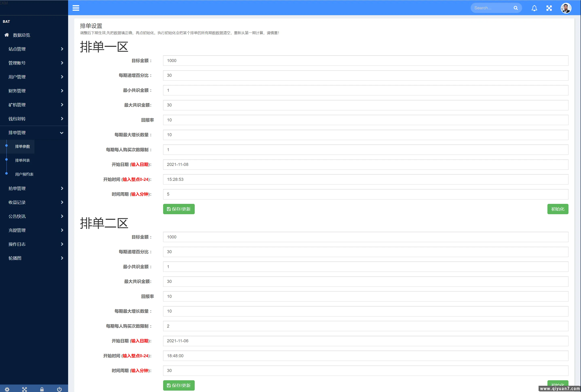581x392 pixels.
Task: Click the profile avatar photo
Action: click(566, 8)
